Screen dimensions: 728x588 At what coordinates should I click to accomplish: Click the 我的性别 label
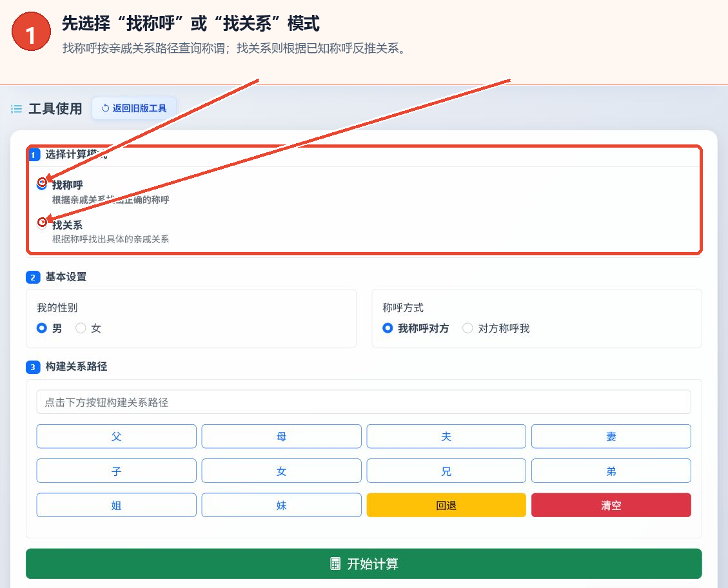[57, 308]
